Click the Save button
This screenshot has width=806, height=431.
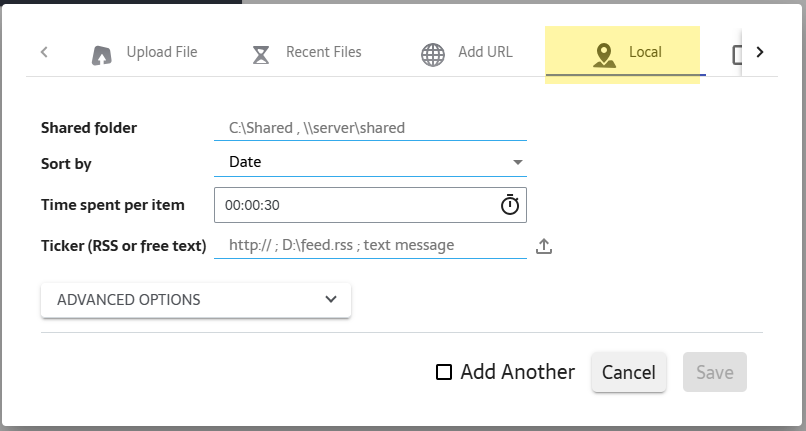(714, 372)
